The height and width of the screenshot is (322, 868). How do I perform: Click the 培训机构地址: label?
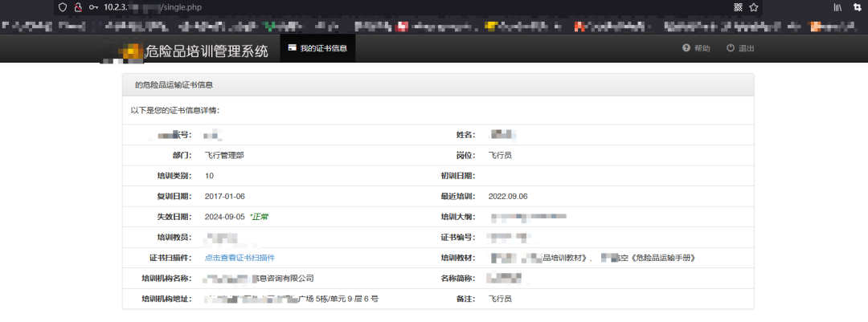[x=166, y=299]
